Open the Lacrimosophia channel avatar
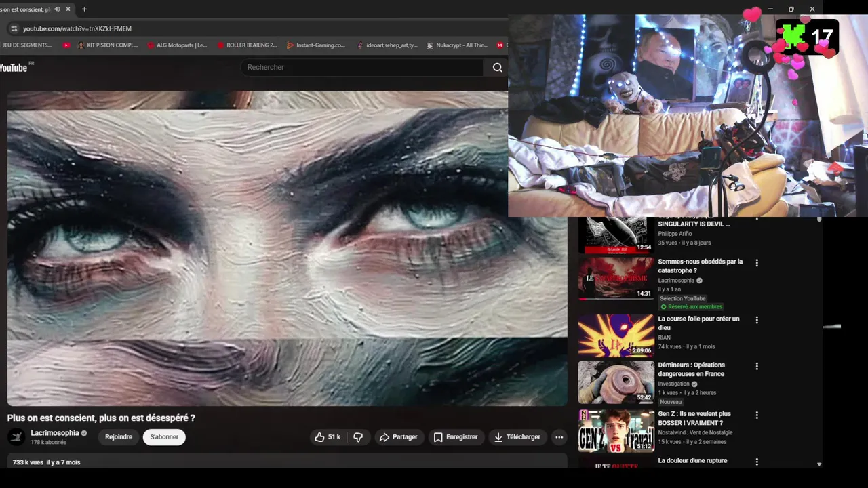The height and width of the screenshot is (488, 868). click(x=16, y=437)
